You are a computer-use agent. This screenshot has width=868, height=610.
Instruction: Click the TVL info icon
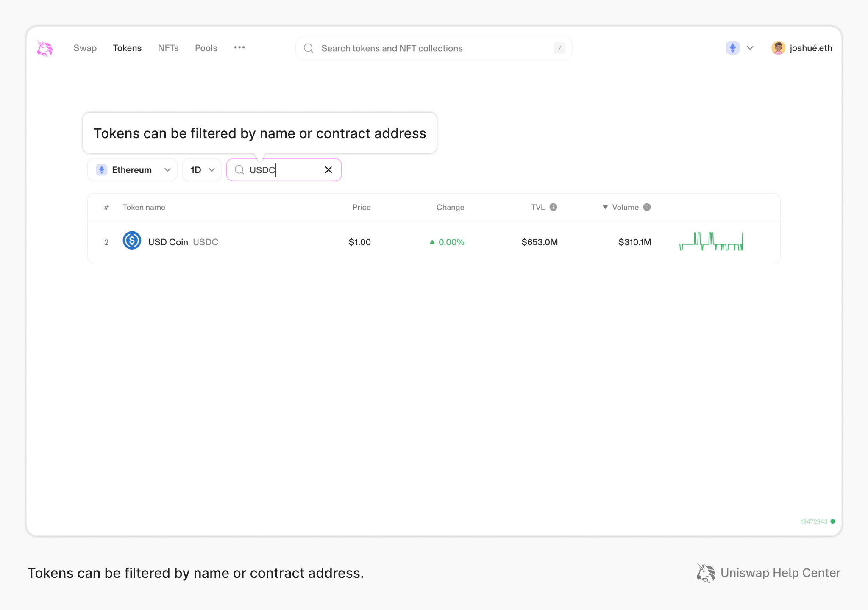click(554, 207)
